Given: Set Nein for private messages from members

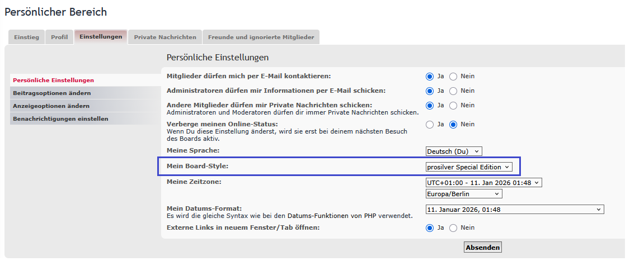Looking at the screenshot, I should (453, 106).
